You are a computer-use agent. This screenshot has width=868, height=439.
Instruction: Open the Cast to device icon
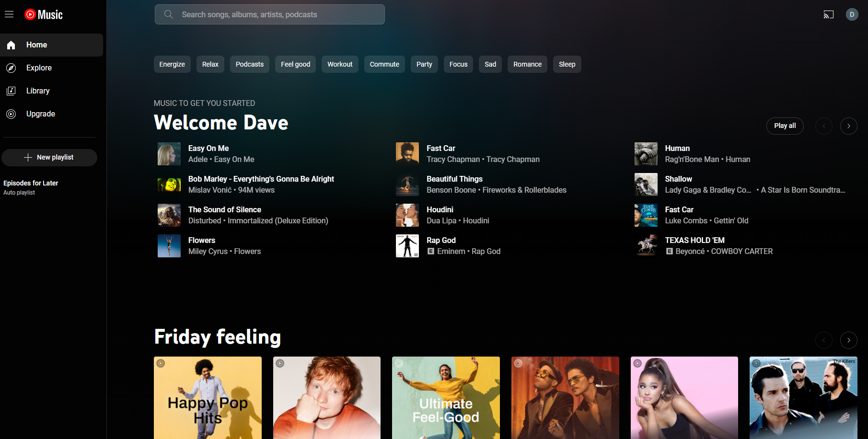coord(829,14)
